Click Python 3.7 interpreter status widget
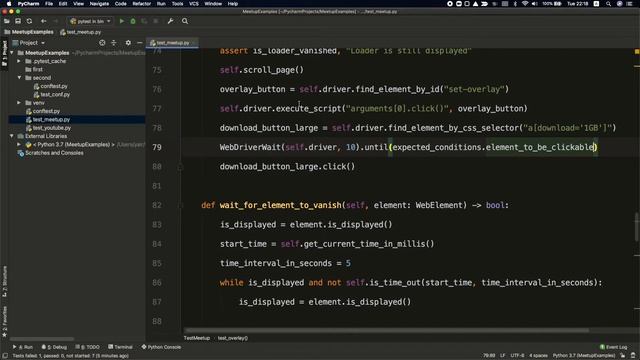Screen dimensions: 640x360 [x=584, y=356]
